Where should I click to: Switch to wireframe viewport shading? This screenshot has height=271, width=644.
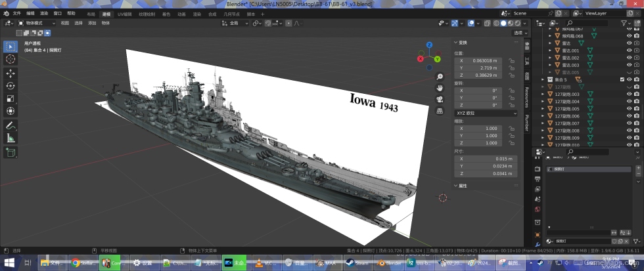(x=496, y=24)
